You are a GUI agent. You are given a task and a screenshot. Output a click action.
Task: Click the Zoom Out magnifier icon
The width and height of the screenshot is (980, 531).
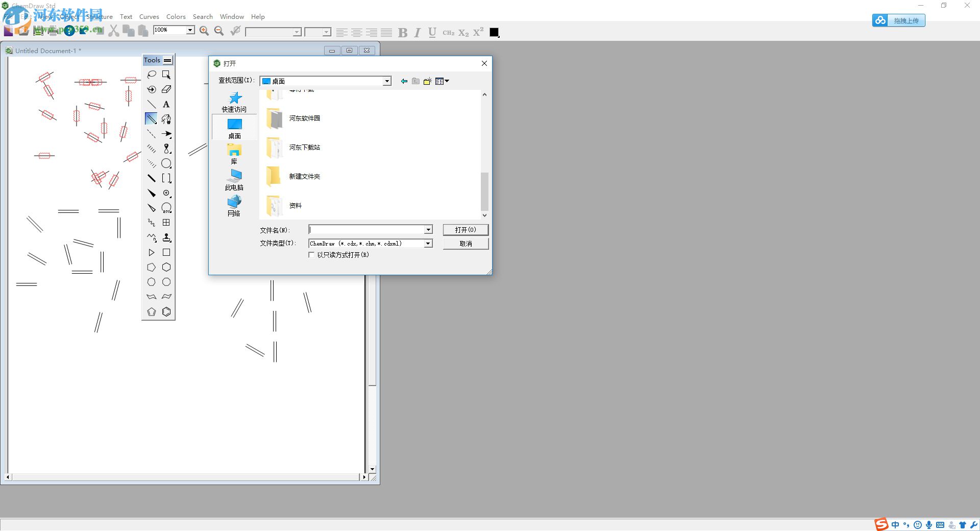coord(219,31)
